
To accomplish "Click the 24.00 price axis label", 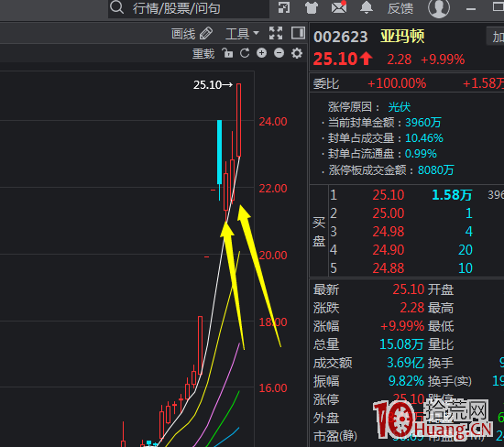I will point(273,122).
